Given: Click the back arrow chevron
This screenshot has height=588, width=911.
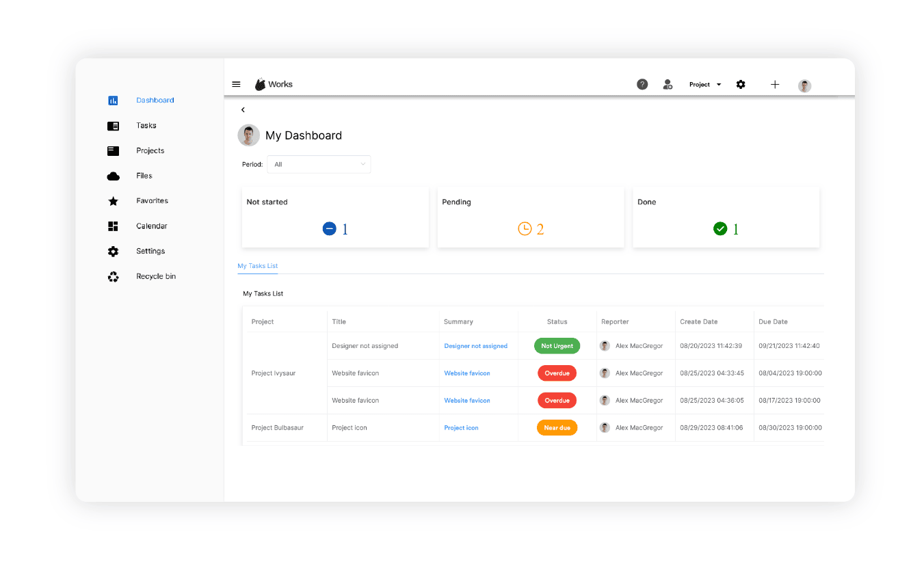Looking at the screenshot, I should (x=243, y=110).
